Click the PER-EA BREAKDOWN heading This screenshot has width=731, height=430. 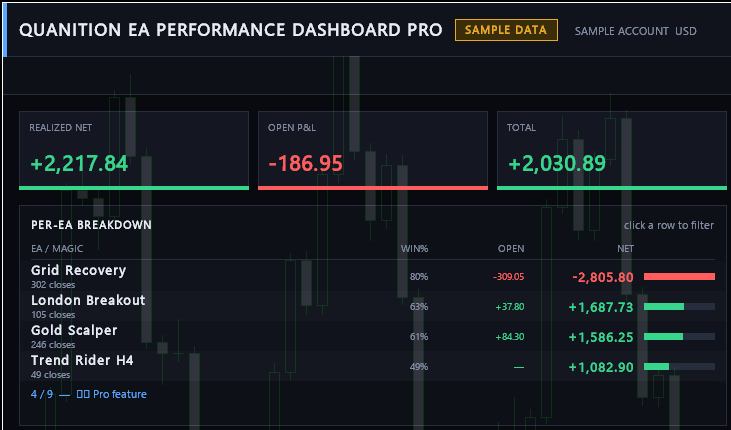pos(91,225)
